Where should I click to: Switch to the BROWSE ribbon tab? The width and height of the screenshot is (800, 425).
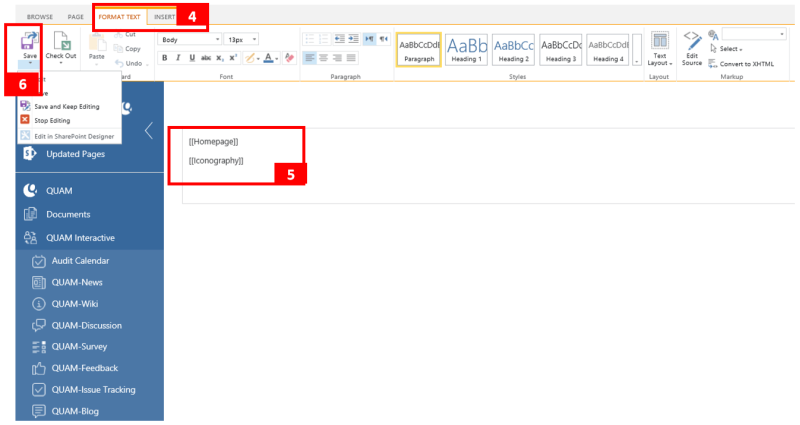coord(40,17)
